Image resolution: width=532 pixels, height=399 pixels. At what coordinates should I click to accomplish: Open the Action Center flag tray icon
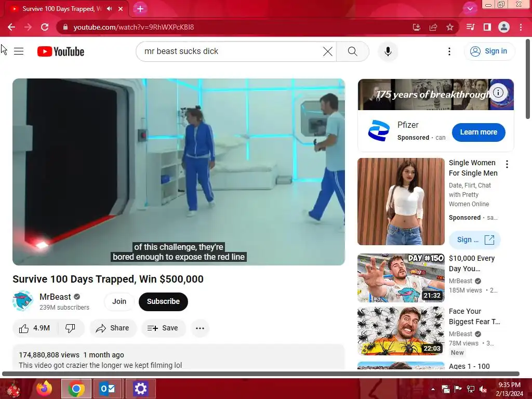click(x=458, y=389)
